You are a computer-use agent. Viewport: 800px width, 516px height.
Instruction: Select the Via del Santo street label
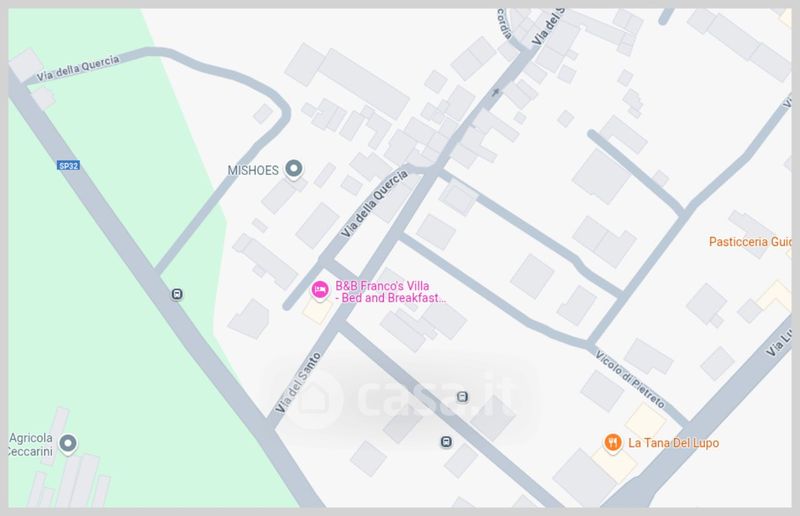[x=298, y=382]
